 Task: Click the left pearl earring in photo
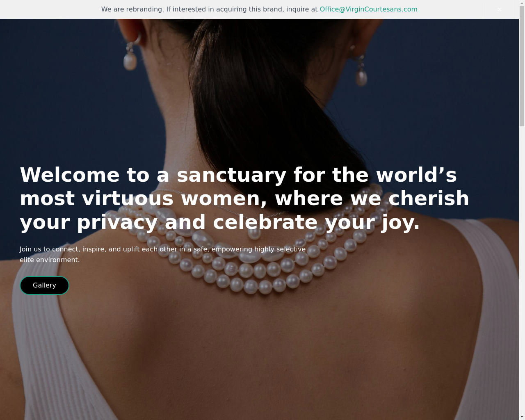point(130,57)
